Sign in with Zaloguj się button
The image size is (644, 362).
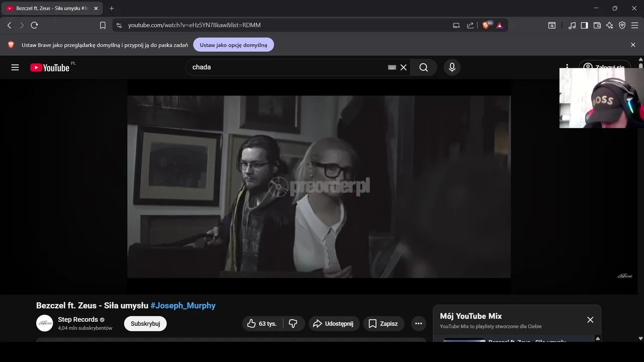604,67
